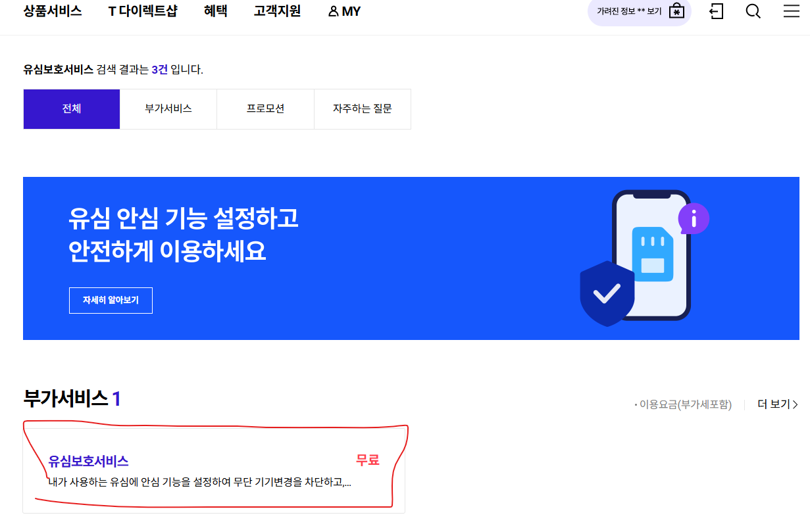Screen dimensions: 810x532
Task: Click the person icon beside MY
Action: [334, 11]
